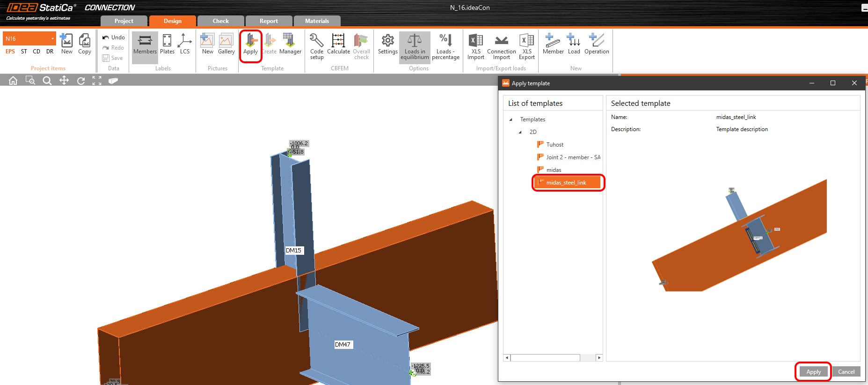
Task: Add a new Member
Action: click(553, 45)
